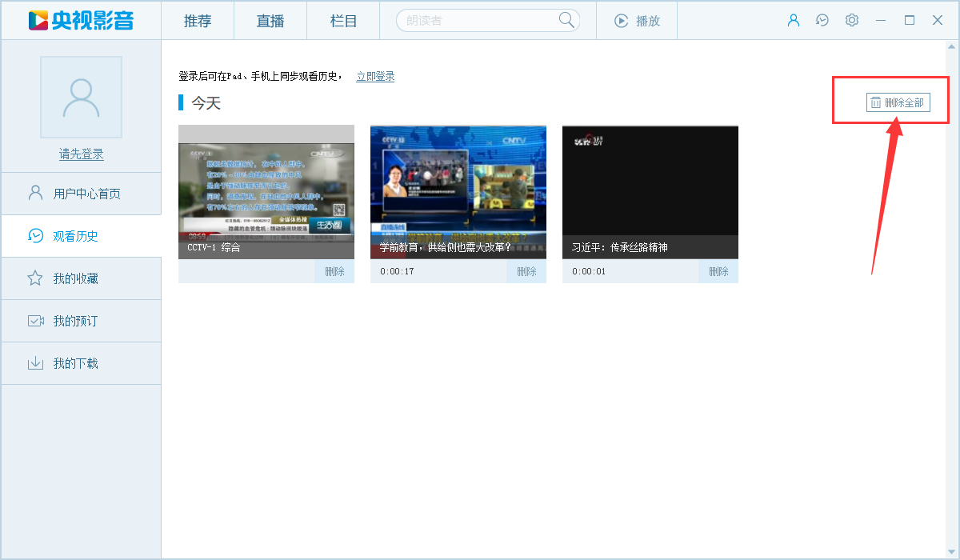The image size is (960, 560).
Task: Click the envelope icon for 我的预订
Action: click(x=34, y=320)
